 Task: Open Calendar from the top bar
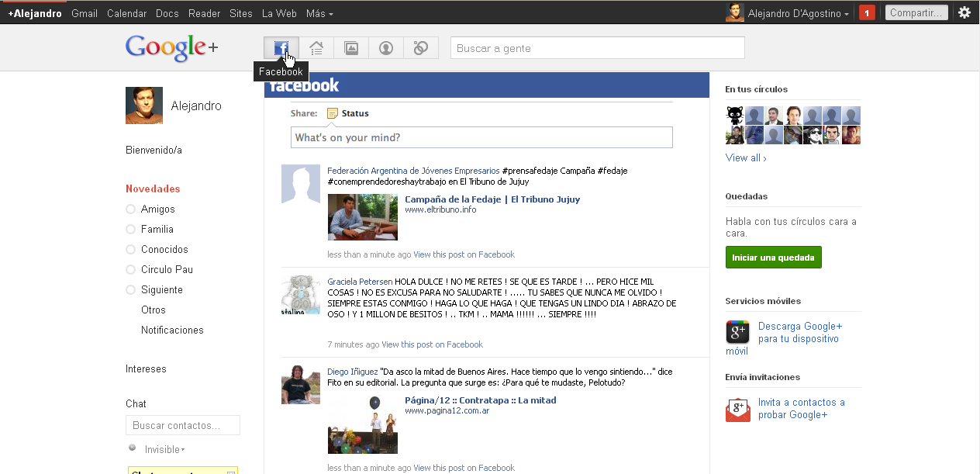click(126, 13)
